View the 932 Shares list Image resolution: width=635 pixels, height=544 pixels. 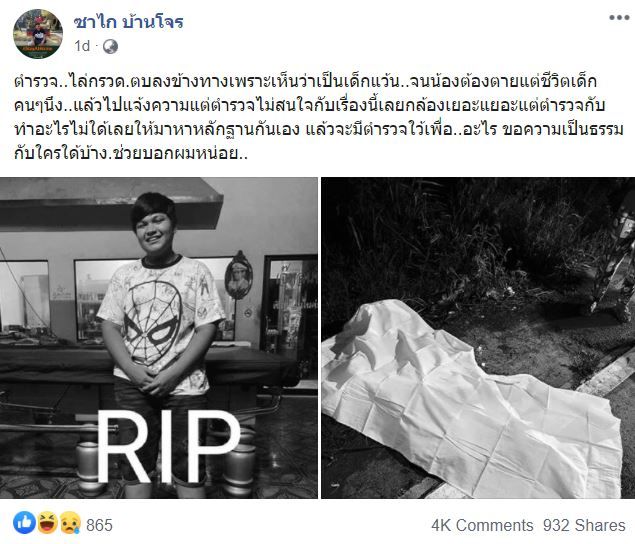(584, 525)
